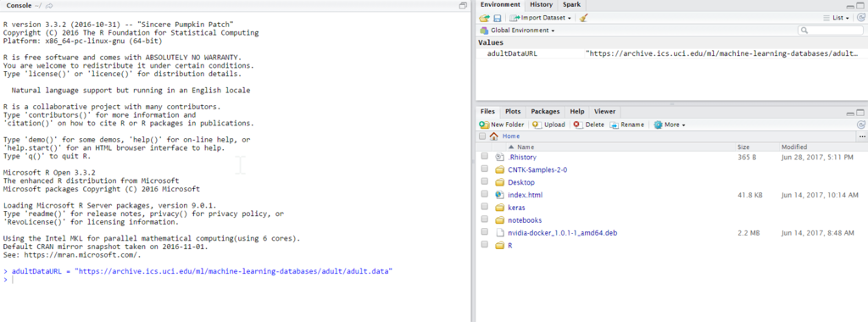Check the keras folder checkbox

tap(484, 207)
